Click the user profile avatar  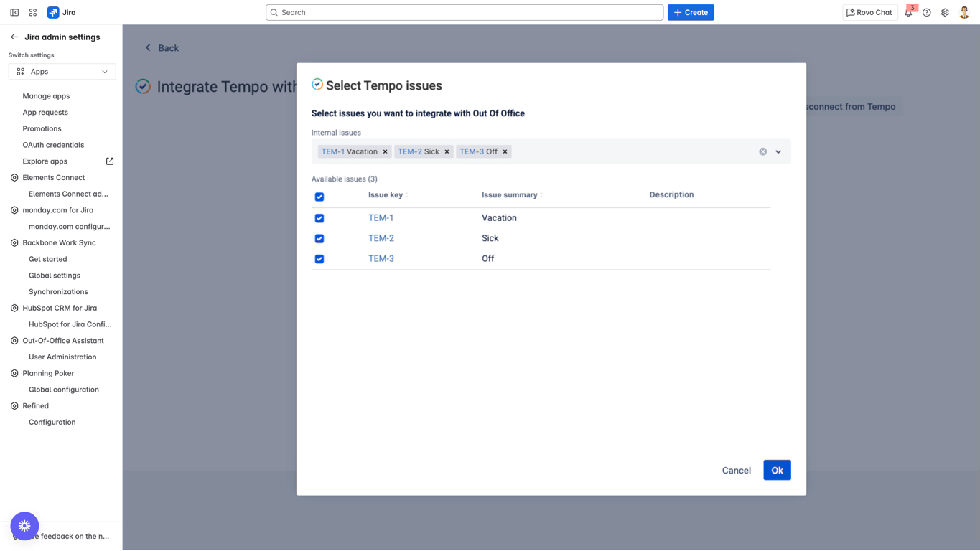point(964,12)
